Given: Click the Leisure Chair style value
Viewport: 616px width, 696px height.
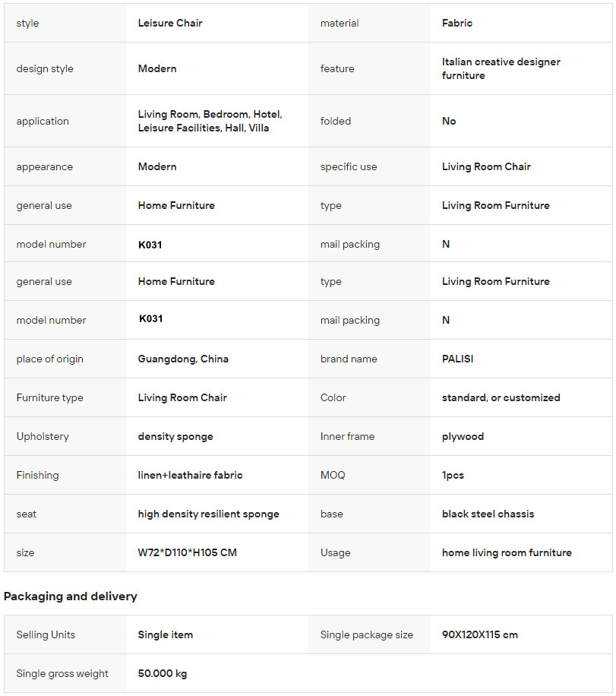Looking at the screenshot, I should point(170,23).
